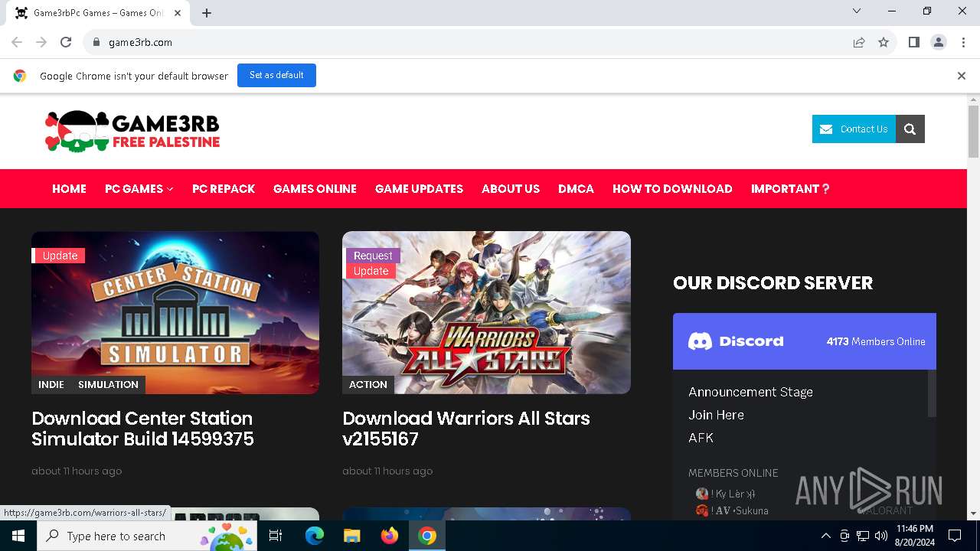Select Announcement Stage channel
The image size is (980, 551).
click(750, 392)
